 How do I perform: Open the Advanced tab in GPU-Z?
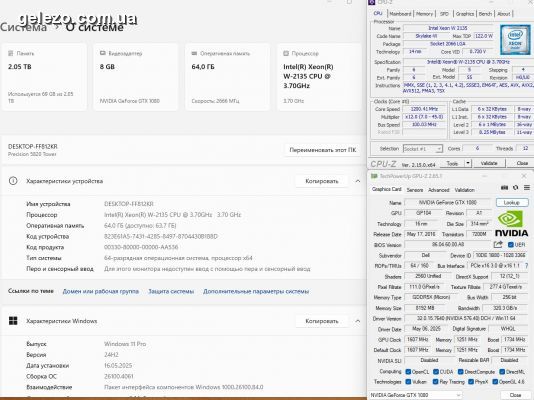(x=439, y=190)
